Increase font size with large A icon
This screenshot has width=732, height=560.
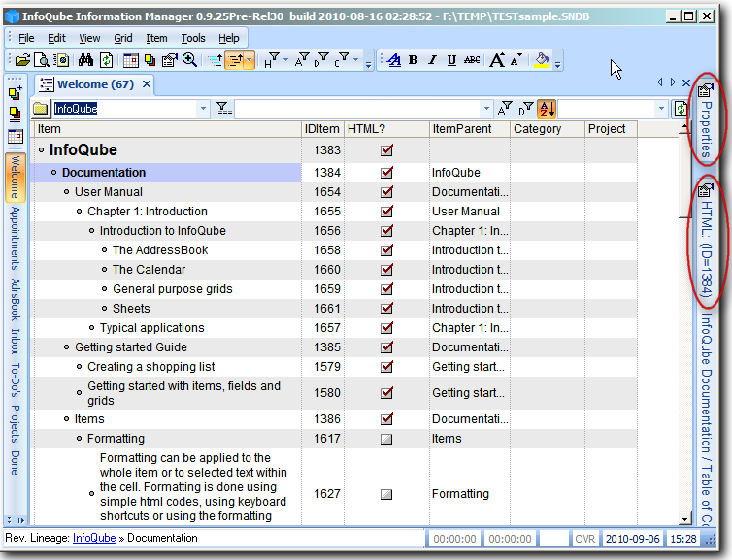tap(497, 60)
